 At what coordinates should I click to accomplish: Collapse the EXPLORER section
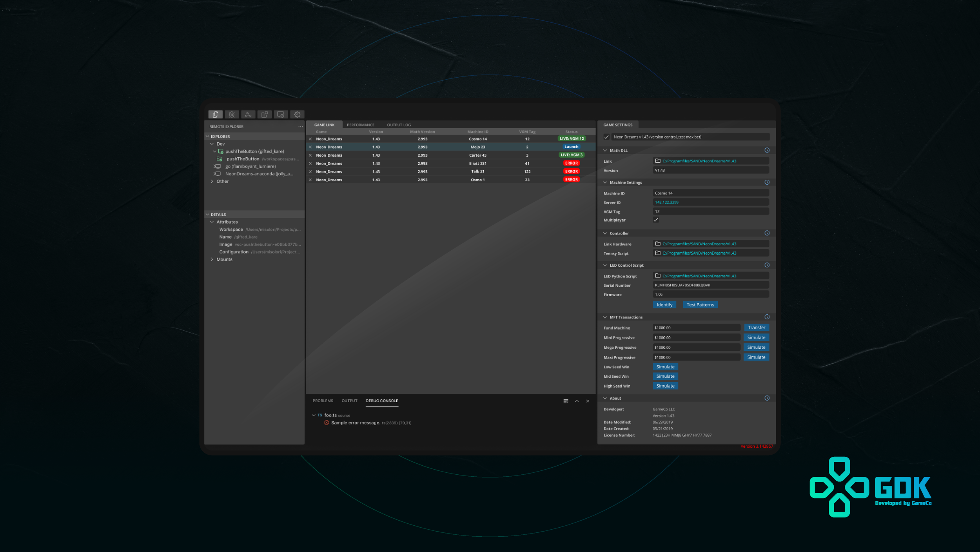pyautogui.click(x=207, y=137)
